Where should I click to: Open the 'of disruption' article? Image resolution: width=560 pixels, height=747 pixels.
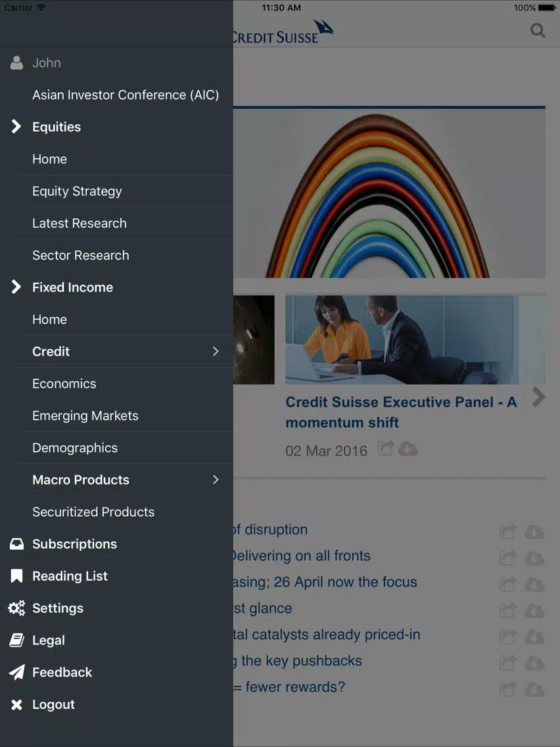271,530
